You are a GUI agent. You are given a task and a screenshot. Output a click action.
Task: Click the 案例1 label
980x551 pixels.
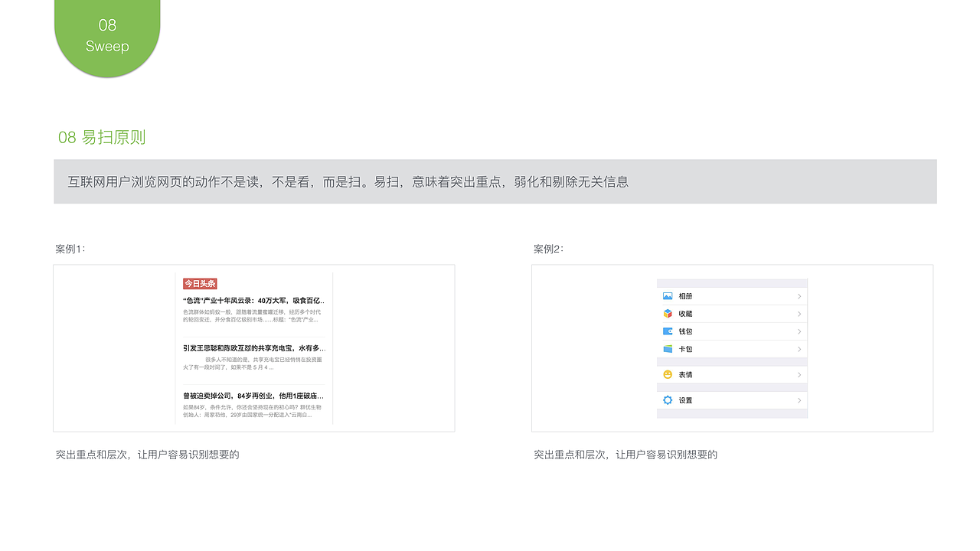(x=70, y=249)
